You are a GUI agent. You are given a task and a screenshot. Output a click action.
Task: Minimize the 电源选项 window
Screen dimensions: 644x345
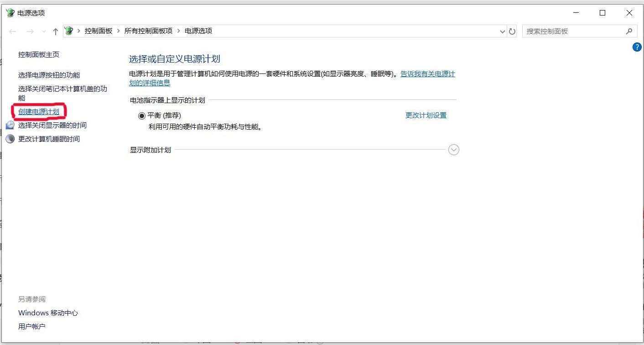(x=576, y=13)
